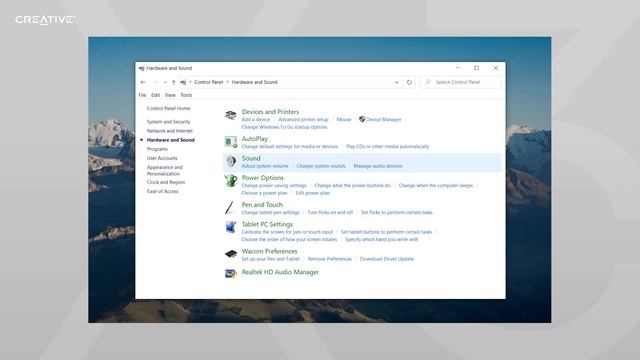Click Change Windows To Go startup options
Viewport: 640px width, 360px height.
coord(284,127)
